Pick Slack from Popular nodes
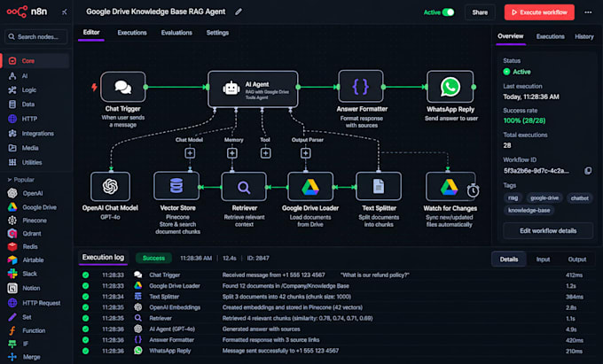Image resolution: width=603 pixels, height=364 pixels. pos(22,274)
